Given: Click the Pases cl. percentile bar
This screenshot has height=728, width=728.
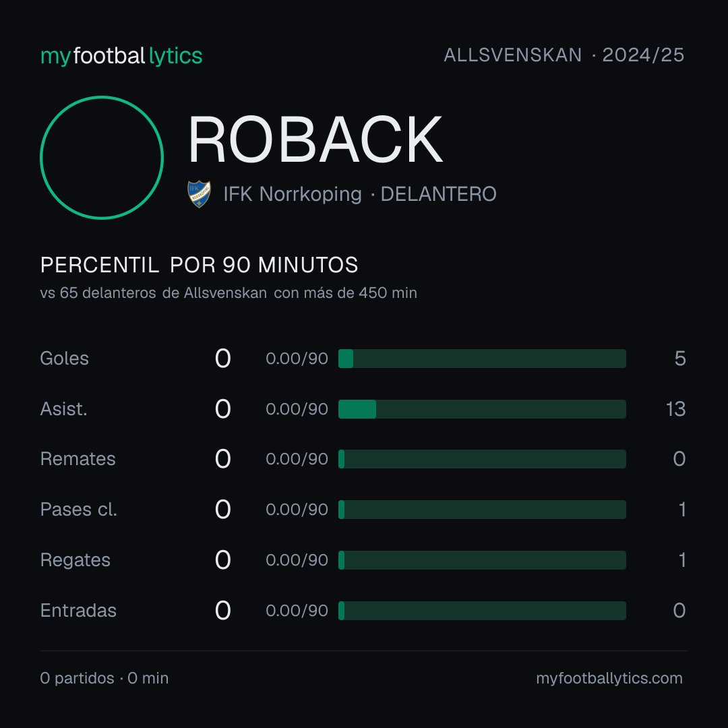Looking at the screenshot, I should click(x=482, y=510).
